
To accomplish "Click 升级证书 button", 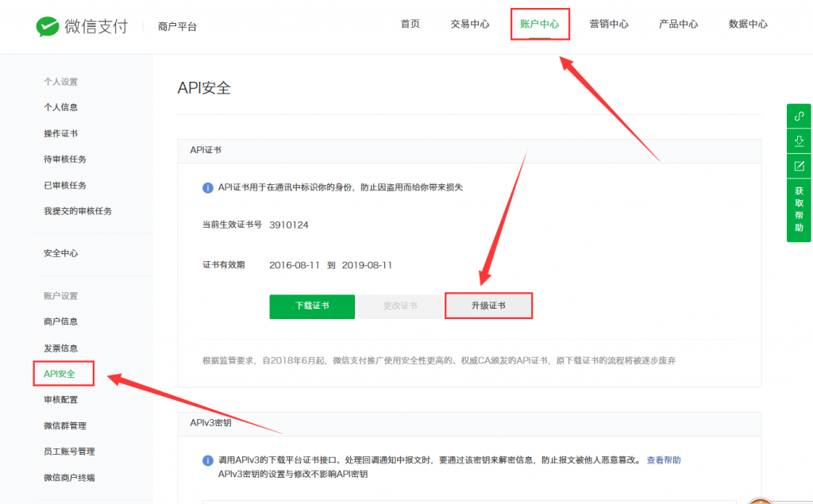I will (x=488, y=306).
